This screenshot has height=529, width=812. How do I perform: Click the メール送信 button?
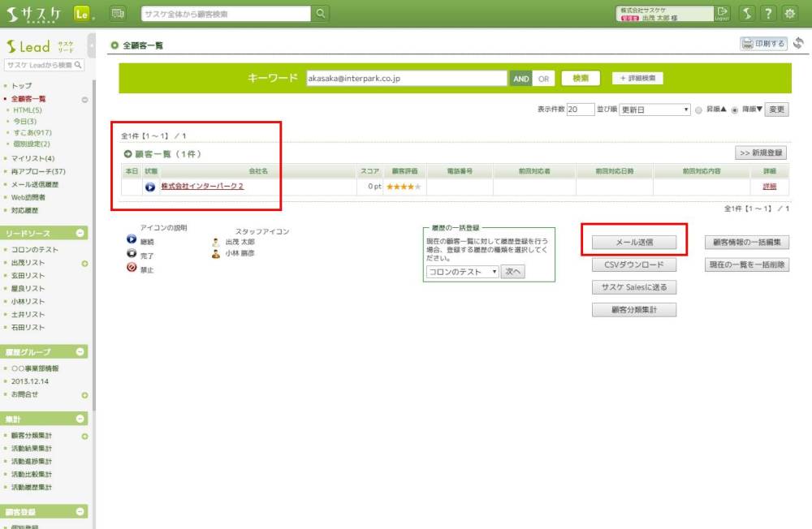(634, 242)
